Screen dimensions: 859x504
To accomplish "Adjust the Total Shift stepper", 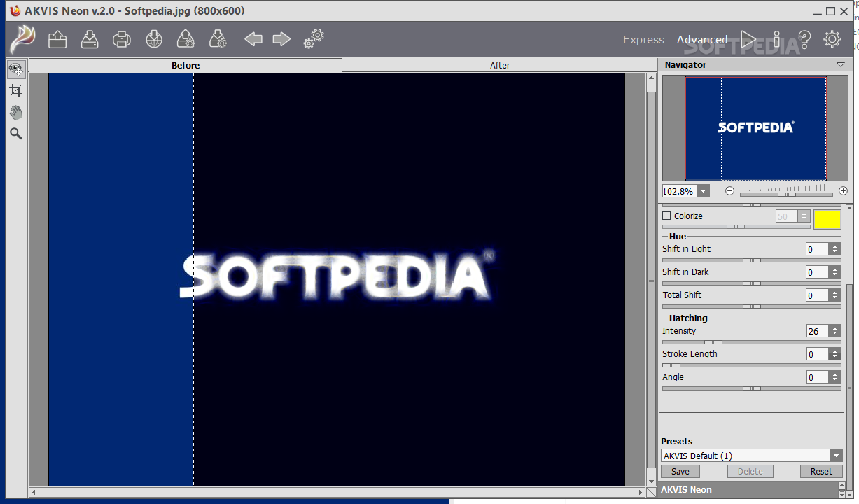I will point(834,295).
